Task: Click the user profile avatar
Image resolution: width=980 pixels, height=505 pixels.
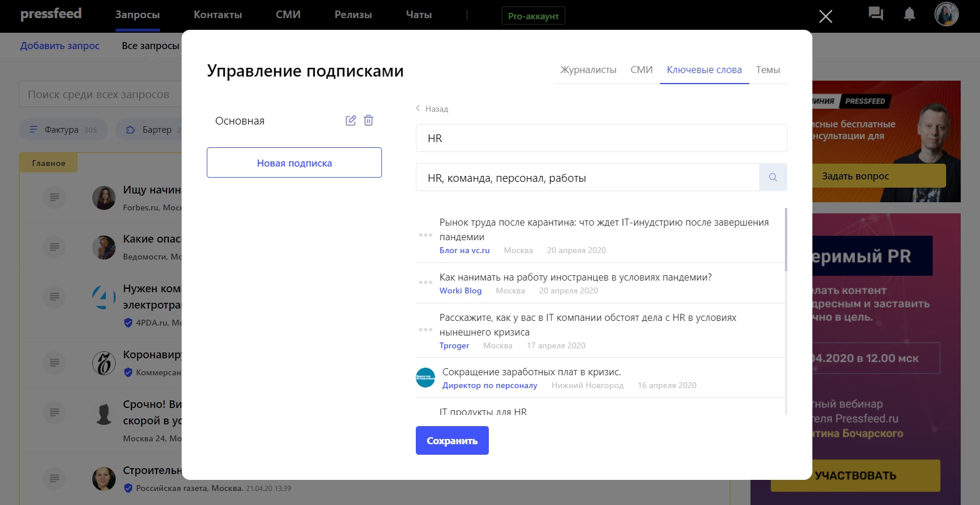Action: pos(946,14)
